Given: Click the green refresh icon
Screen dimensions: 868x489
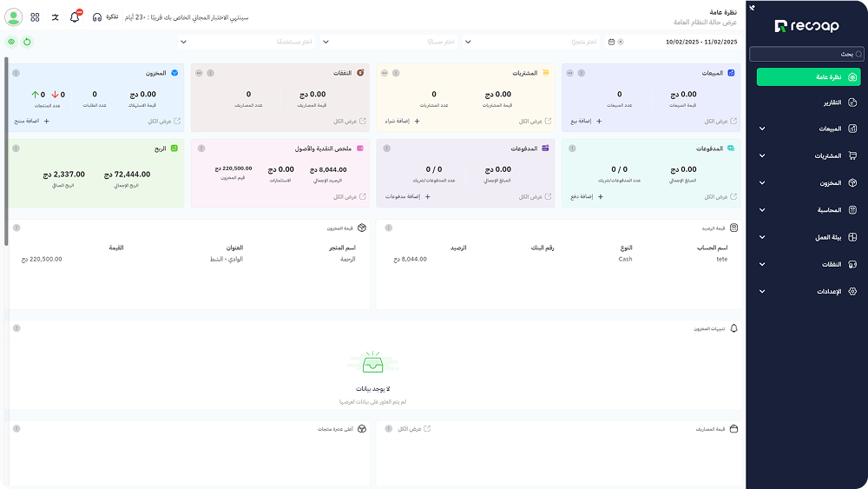Looking at the screenshot, I should [x=27, y=42].
